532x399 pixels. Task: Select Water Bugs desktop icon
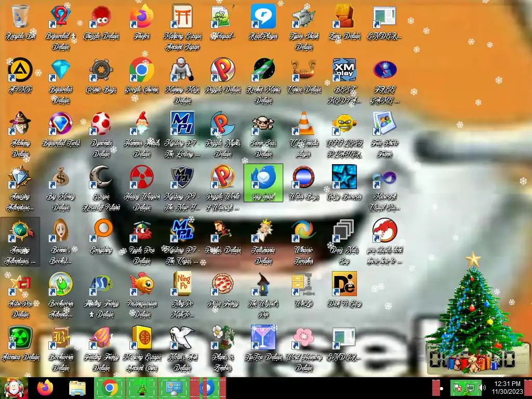(304, 182)
